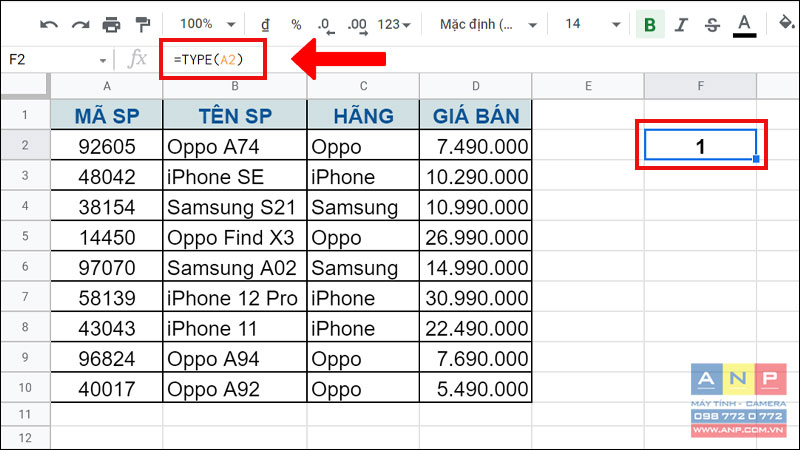The width and height of the screenshot is (800, 450).
Task: Select column D header
Action: pos(476,86)
